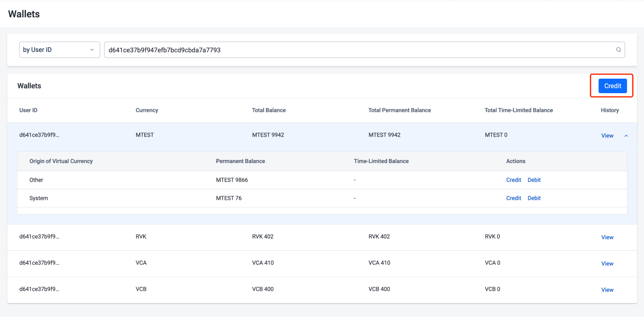644x317 pixels.
Task: Click the 'History' column header
Action: pyautogui.click(x=610, y=110)
